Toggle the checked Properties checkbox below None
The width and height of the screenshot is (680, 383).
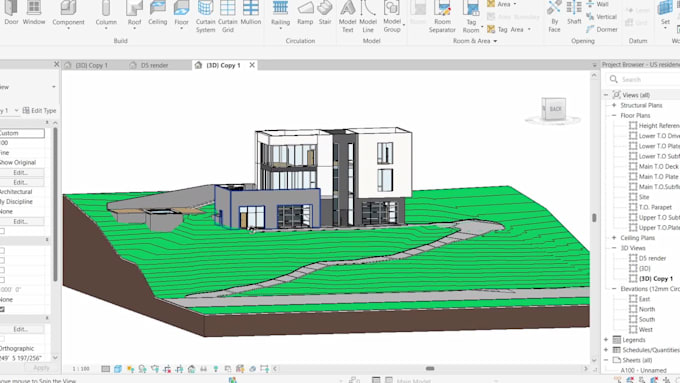pos(2,309)
